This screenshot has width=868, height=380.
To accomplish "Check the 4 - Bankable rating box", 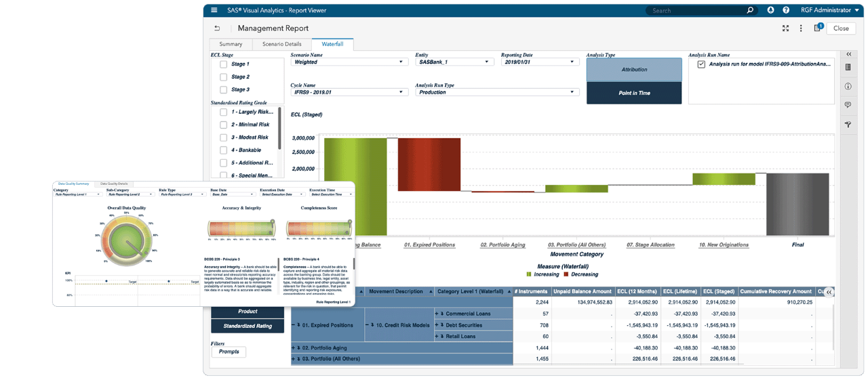I will (x=223, y=150).
